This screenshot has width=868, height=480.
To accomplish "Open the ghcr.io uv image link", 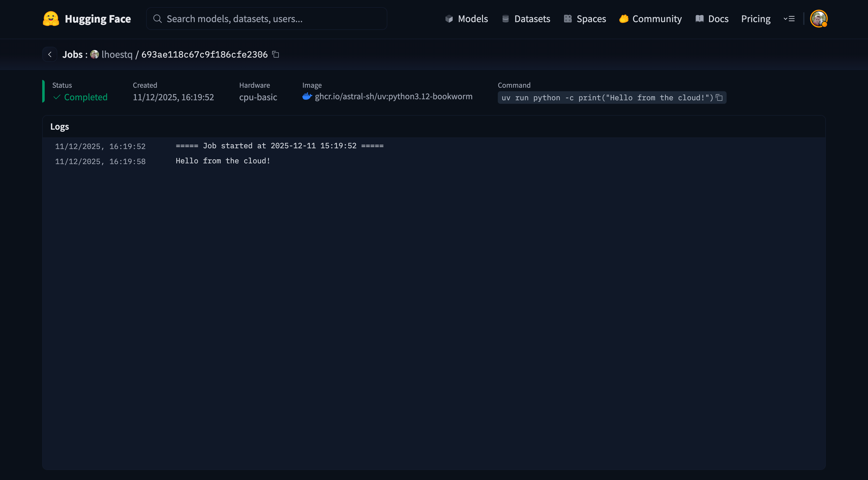I will pos(393,97).
